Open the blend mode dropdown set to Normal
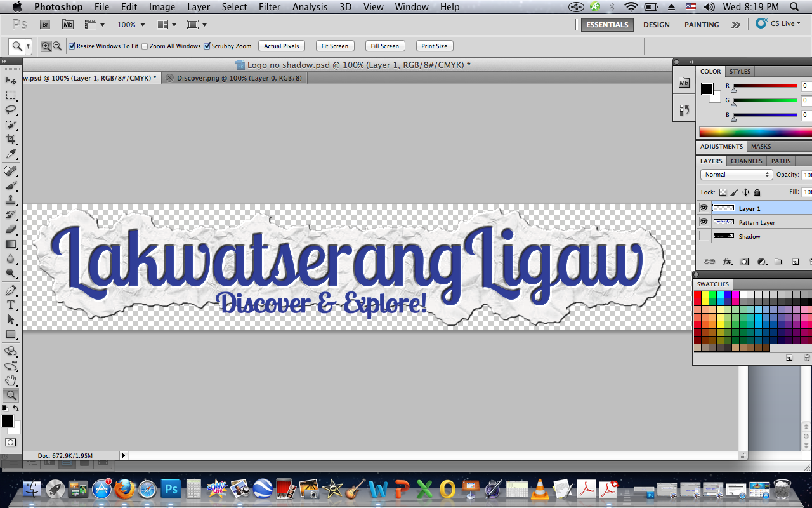The height and width of the screenshot is (508, 812). click(736, 174)
